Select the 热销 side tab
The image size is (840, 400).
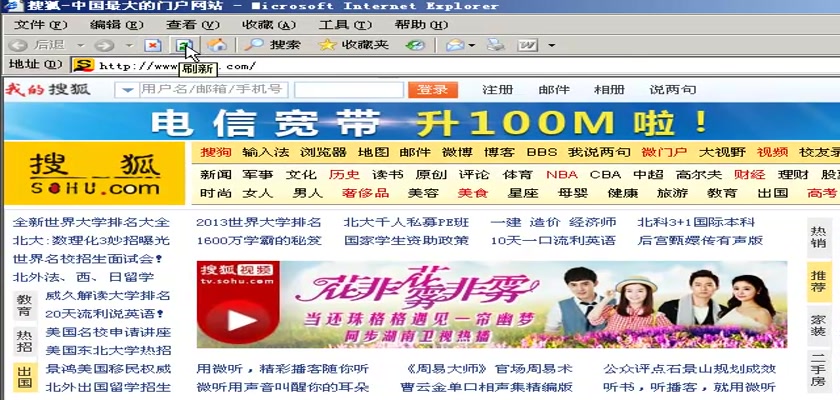(x=818, y=237)
